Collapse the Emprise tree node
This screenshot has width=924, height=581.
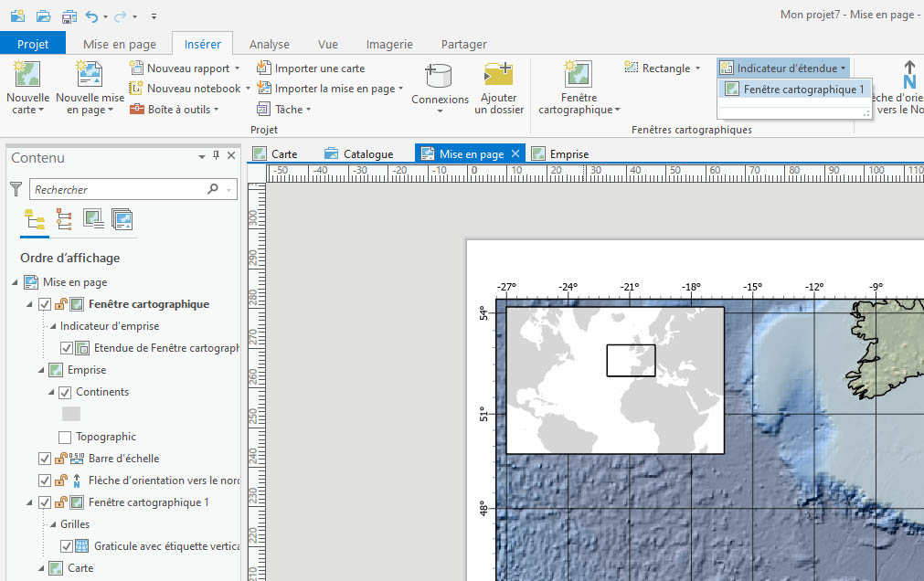coord(42,370)
